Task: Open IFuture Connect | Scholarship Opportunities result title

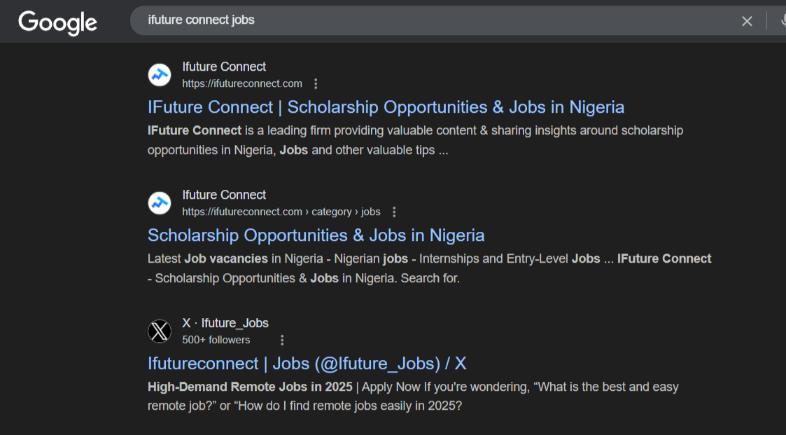Action: point(385,107)
